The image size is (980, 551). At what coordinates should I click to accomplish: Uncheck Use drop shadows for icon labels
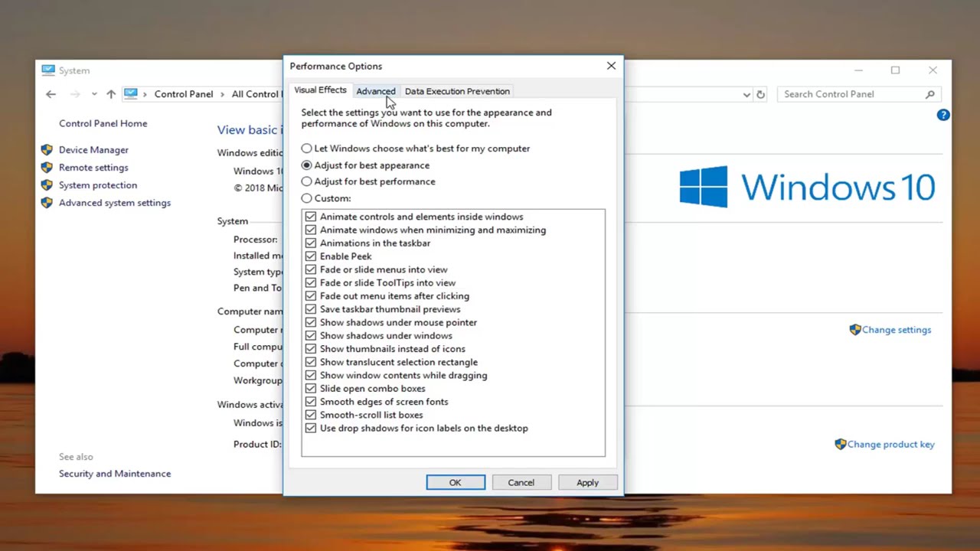coord(311,429)
